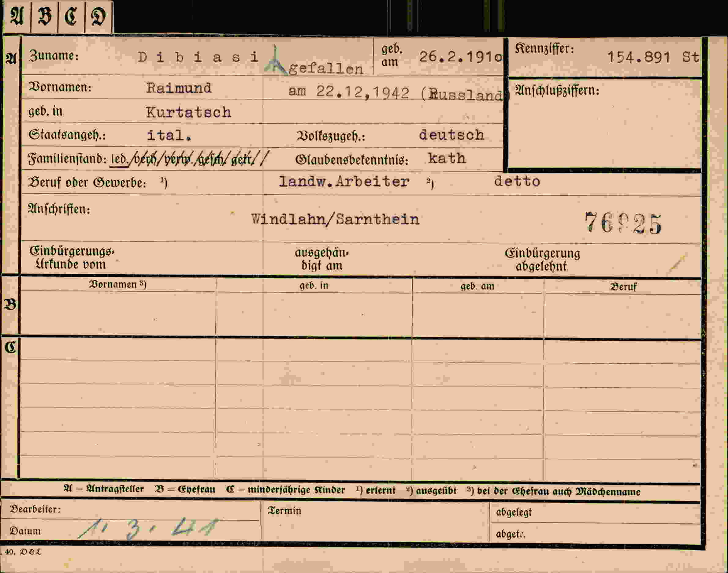Viewport: 728px width, 573px height.
Task: Click the footnote 'bei der Ehefrau auch Mädchenname'
Action: pyautogui.click(x=559, y=492)
